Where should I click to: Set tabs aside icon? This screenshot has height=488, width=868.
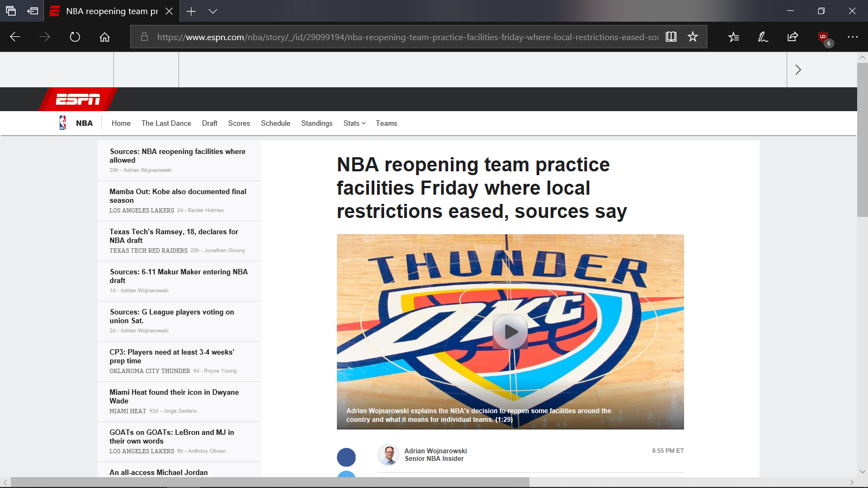coord(33,11)
